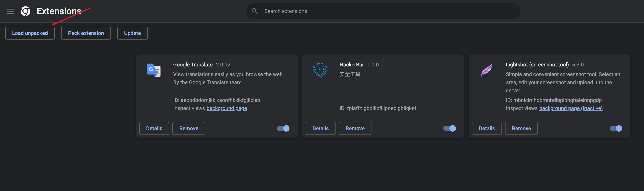Screen dimensions: 644x191
Task: Click the Google Translate ID text
Action: point(217,100)
